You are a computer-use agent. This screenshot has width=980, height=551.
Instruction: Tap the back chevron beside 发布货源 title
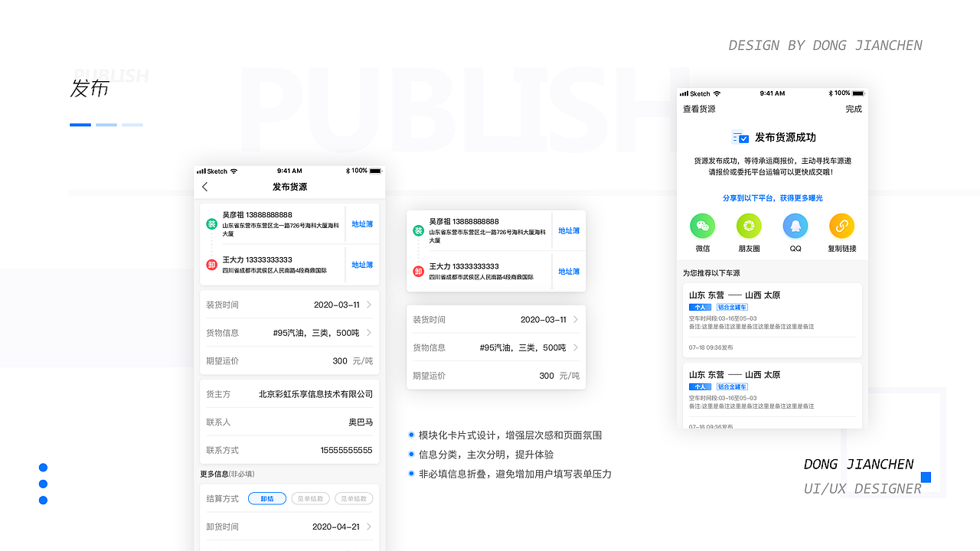[204, 187]
